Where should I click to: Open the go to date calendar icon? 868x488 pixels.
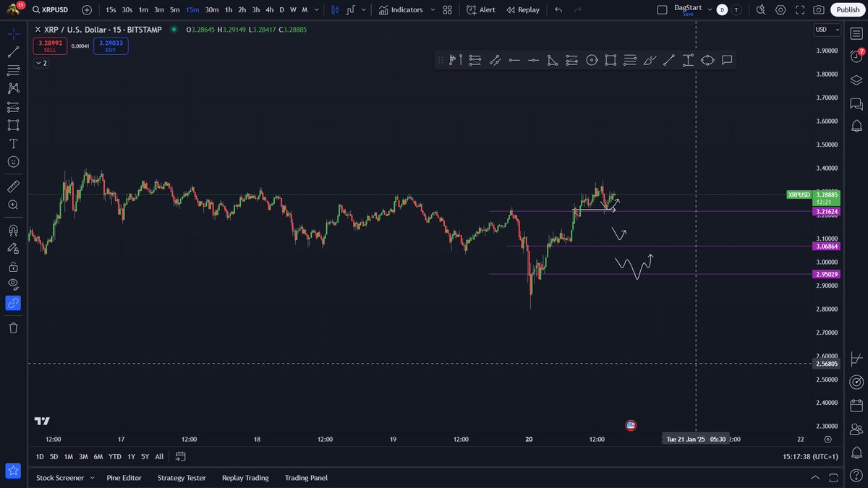point(181,457)
